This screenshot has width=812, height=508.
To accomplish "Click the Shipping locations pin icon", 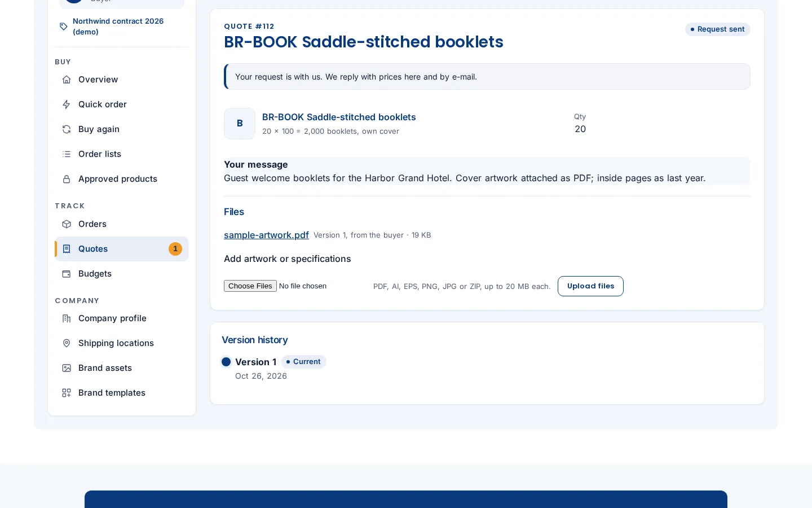I will coord(67,343).
